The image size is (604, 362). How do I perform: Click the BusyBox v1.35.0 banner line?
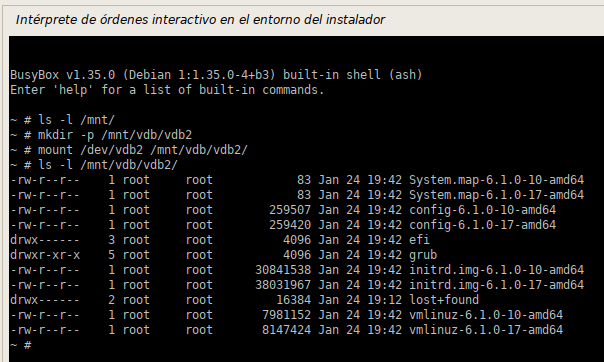coord(216,75)
